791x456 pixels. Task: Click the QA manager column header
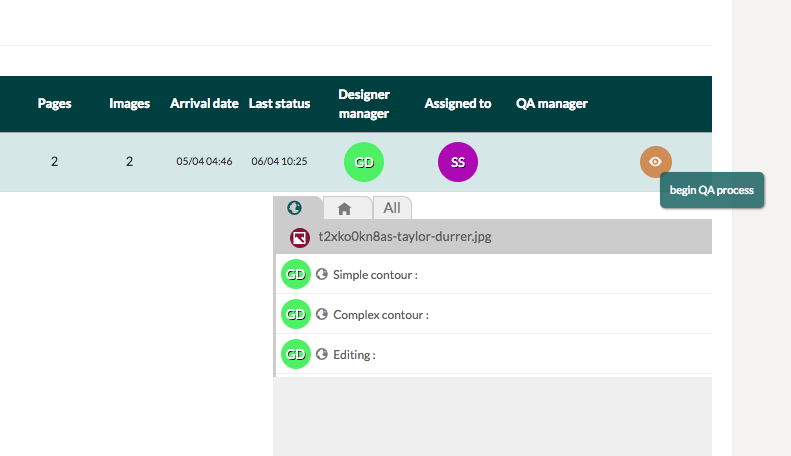point(552,103)
